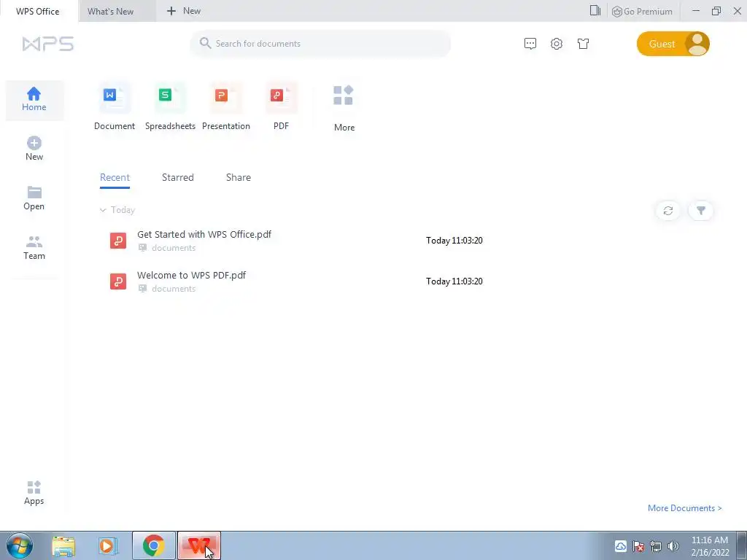This screenshot has width=747, height=560.
Task: Open network icon in system tray
Action: pos(656,546)
